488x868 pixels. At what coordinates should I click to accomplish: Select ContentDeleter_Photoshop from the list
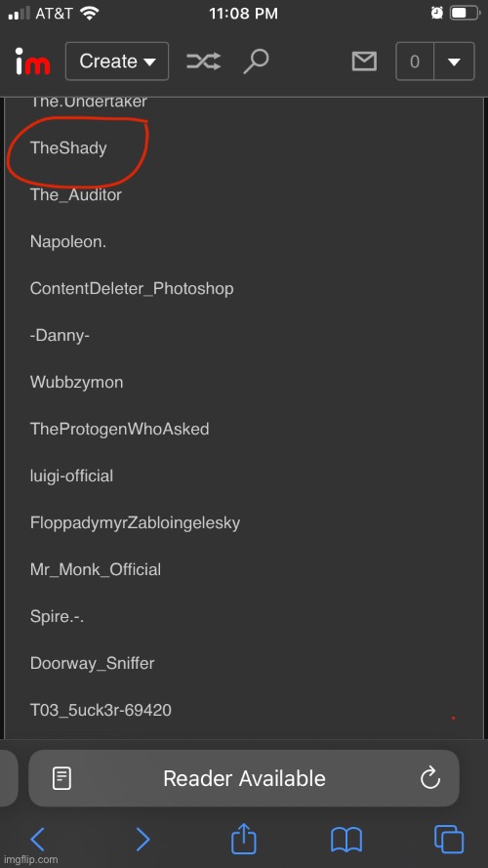click(x=132, y=288)
